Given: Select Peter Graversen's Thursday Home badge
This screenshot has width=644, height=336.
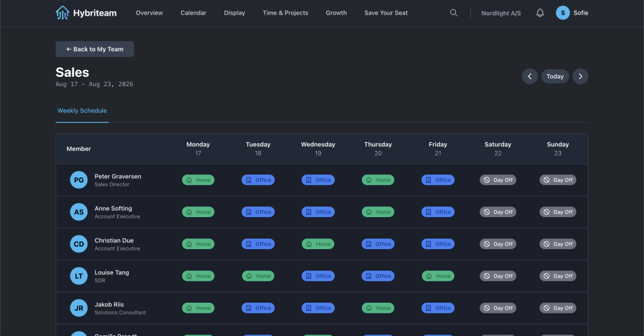Looking at the screenshot, I should click(378, 180).
